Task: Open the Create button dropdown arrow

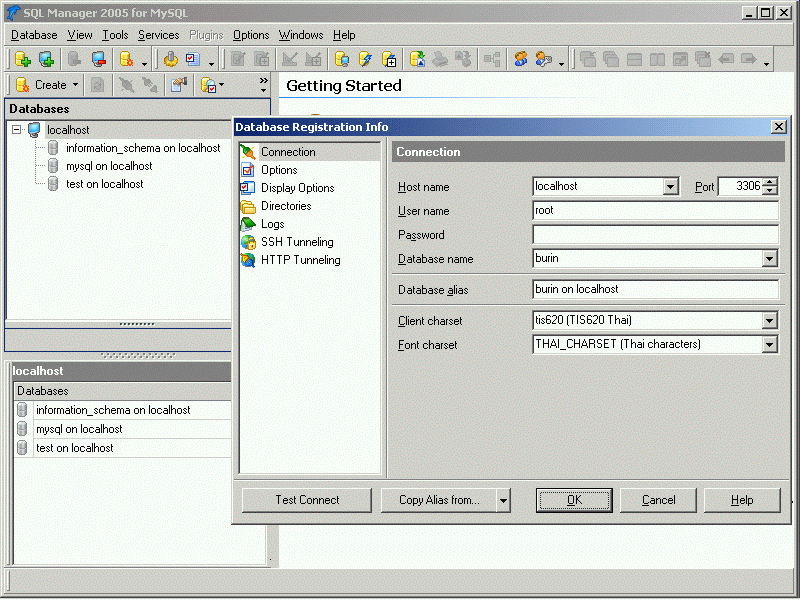Action: point(76,85)
